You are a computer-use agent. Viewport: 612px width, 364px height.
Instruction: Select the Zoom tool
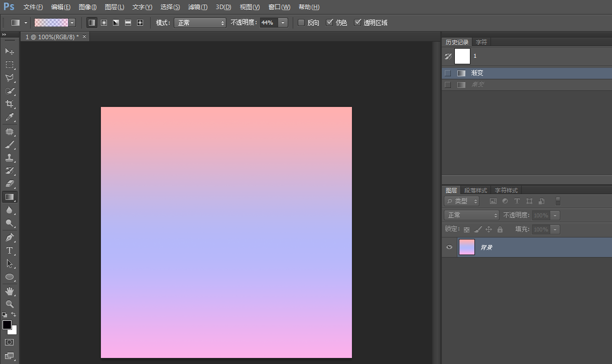coord(9,304)
